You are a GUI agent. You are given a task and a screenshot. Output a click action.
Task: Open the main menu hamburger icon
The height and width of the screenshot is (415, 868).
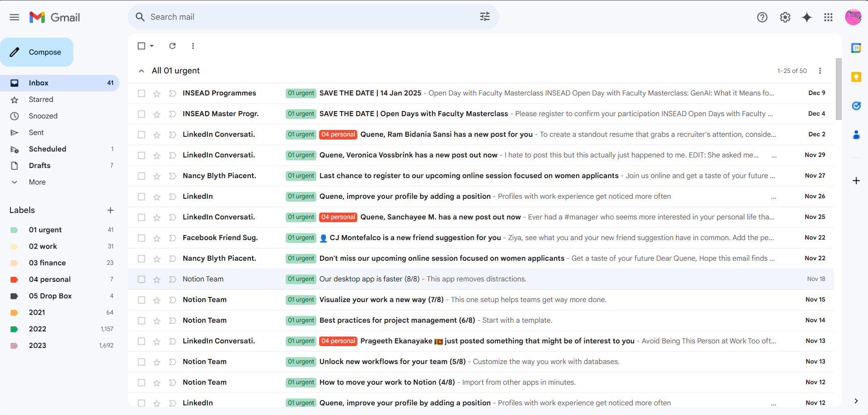click(15, 17)
